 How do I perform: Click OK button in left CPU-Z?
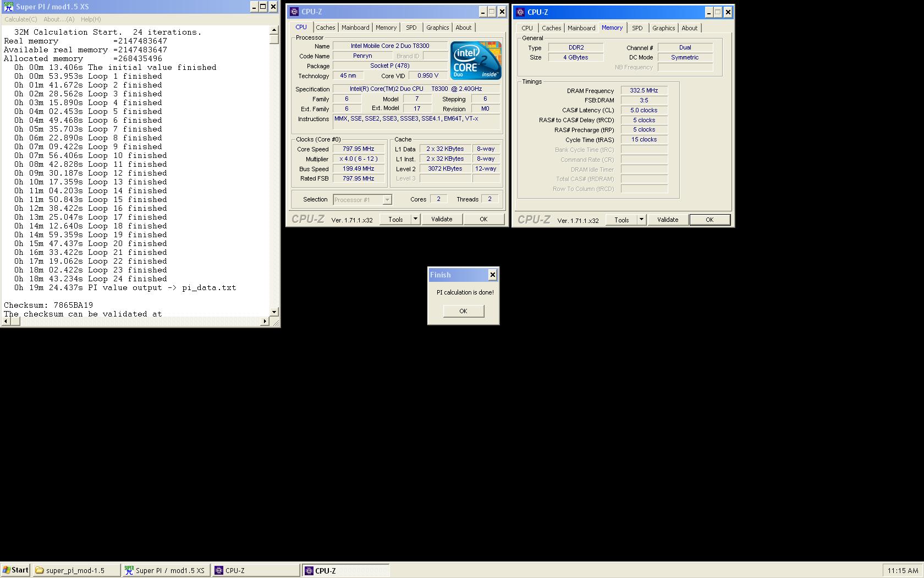pyautogui.click(x=483, y=219)
